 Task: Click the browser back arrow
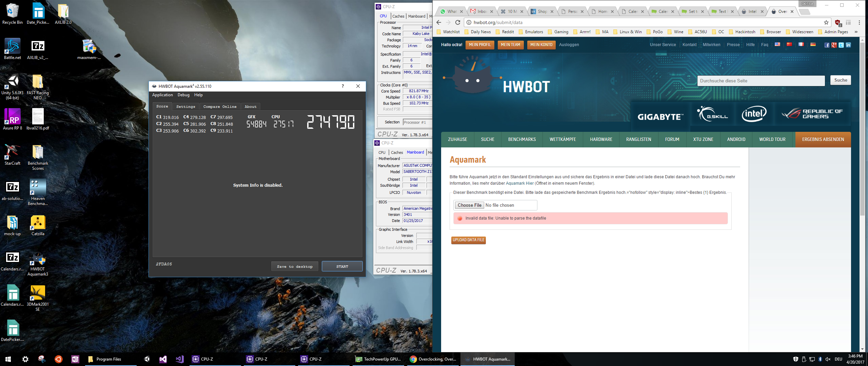click(438, 22)
